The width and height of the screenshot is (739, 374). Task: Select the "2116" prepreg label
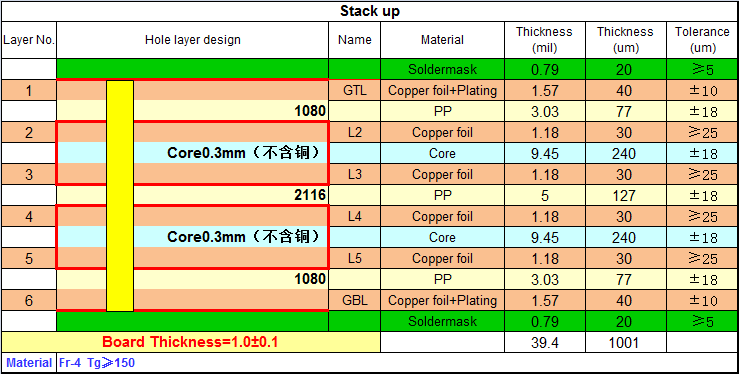(x=310, y=195)
